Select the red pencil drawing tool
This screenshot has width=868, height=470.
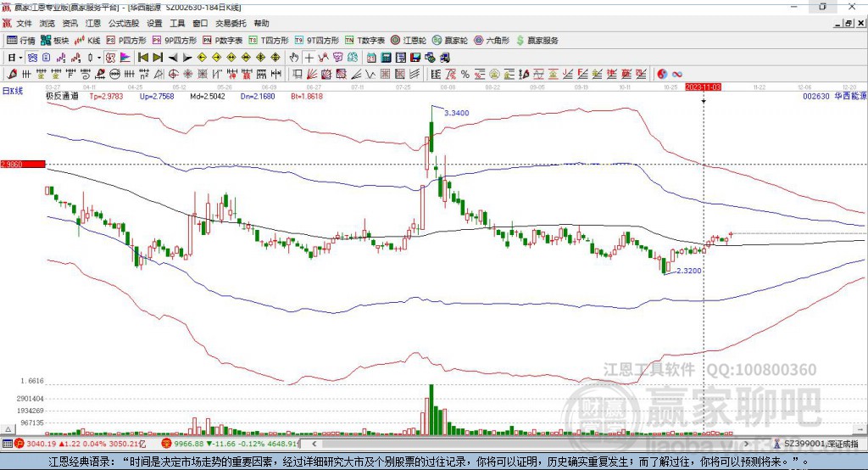(12, 74)
